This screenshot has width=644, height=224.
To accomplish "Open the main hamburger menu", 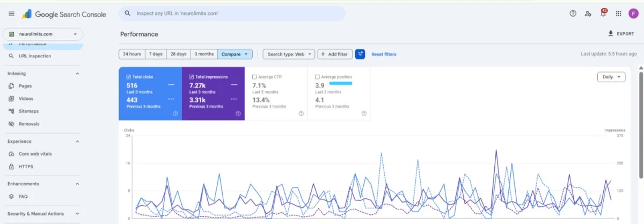I will [x=11, y=14].
